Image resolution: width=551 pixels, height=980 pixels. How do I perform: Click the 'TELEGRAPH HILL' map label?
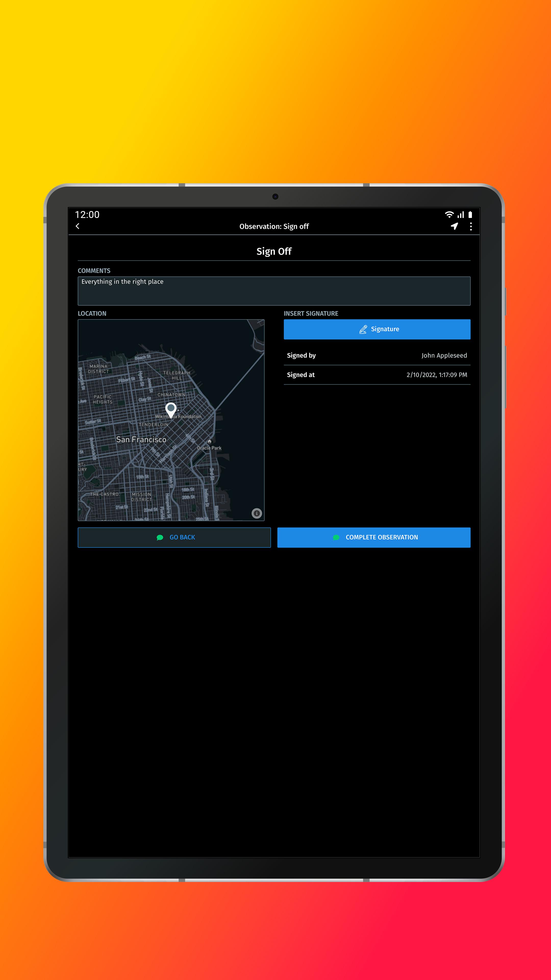[177, 375]
